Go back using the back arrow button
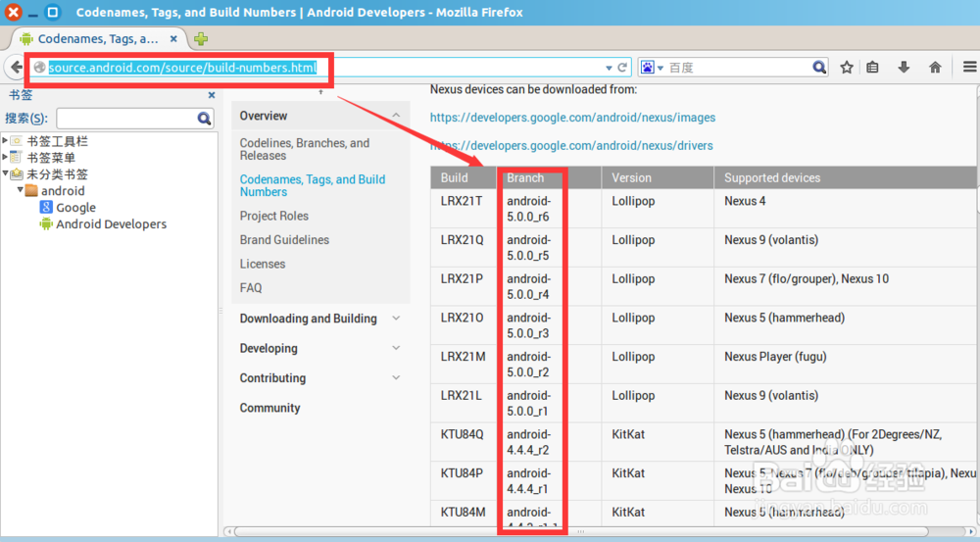980x542 pixels. pyautogui.click(x=15, y=67)
